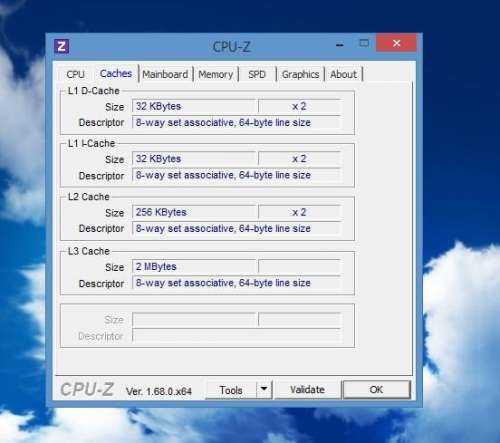Click the L2 Cache Size label
This screenshot has width=500, height=443.
(114, 213)
